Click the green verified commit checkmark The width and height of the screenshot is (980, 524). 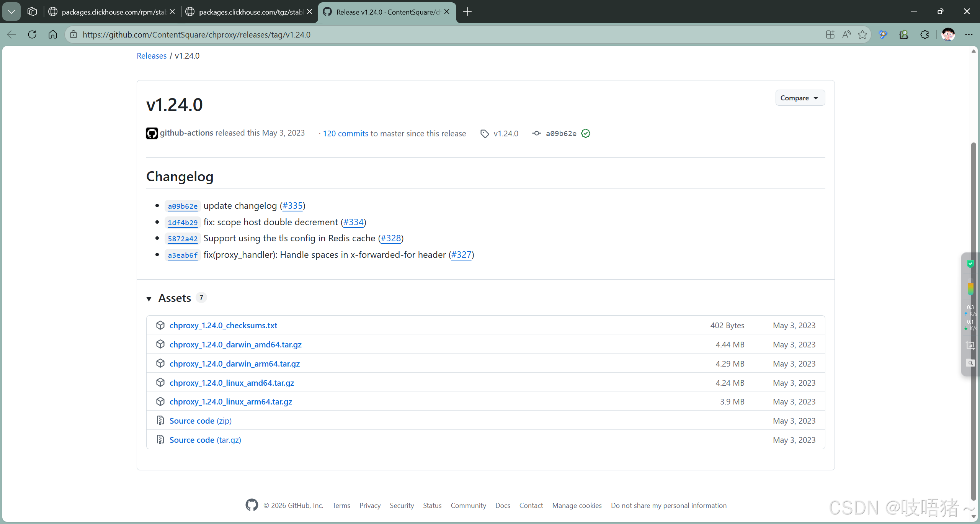(586, 133)
